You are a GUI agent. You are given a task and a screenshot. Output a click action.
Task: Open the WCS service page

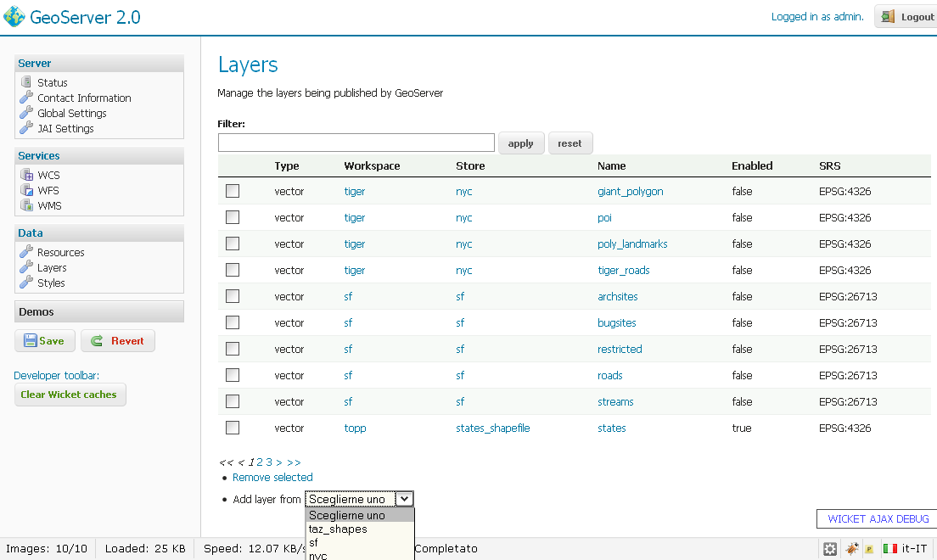tap(49, 175)
